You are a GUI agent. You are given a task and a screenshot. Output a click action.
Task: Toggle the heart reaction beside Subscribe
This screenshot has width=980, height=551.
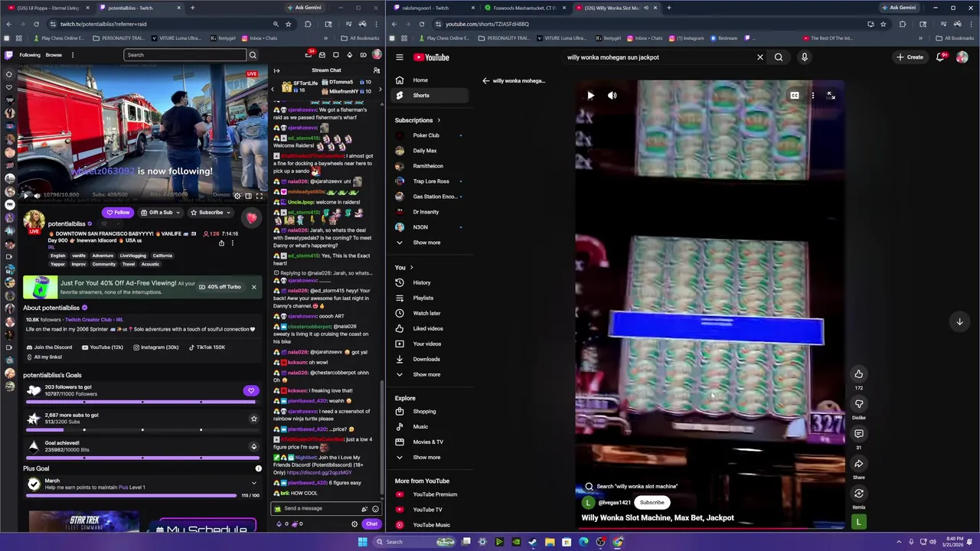(x=251, y=218)
